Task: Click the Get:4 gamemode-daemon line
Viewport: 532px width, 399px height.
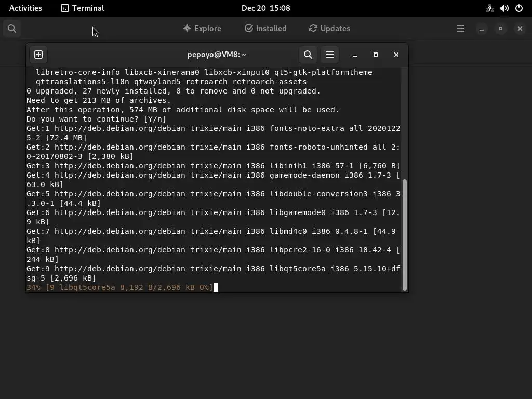Action: click(x=213, y=180)
